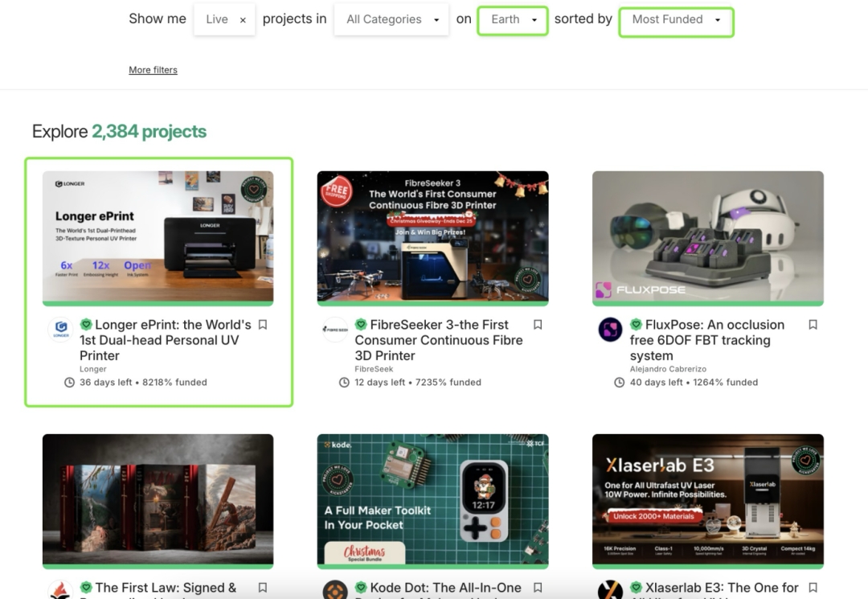The width and height of the screenshot is (868, 599).
Task: Click the Longer creator avatar icon
Action: pos(60,330)
